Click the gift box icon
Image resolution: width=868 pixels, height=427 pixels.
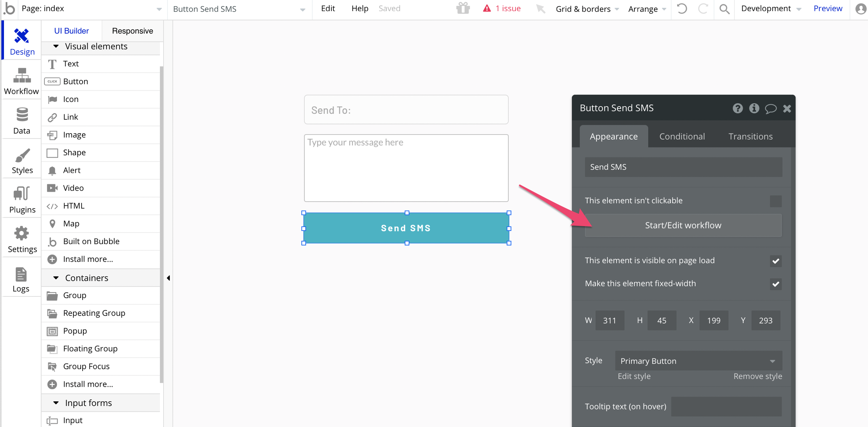pyautogui.click(x=463, y=8)
